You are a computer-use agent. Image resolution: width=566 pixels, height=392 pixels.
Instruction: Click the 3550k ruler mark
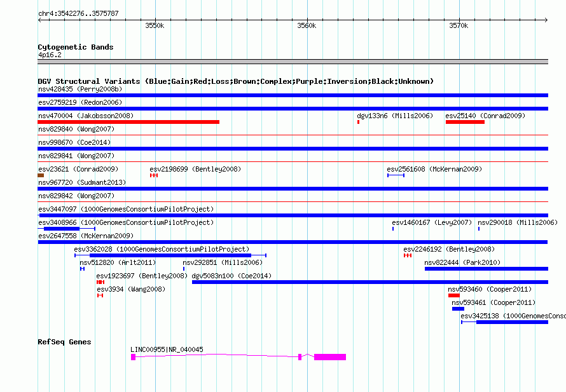(x=155, y=25)
